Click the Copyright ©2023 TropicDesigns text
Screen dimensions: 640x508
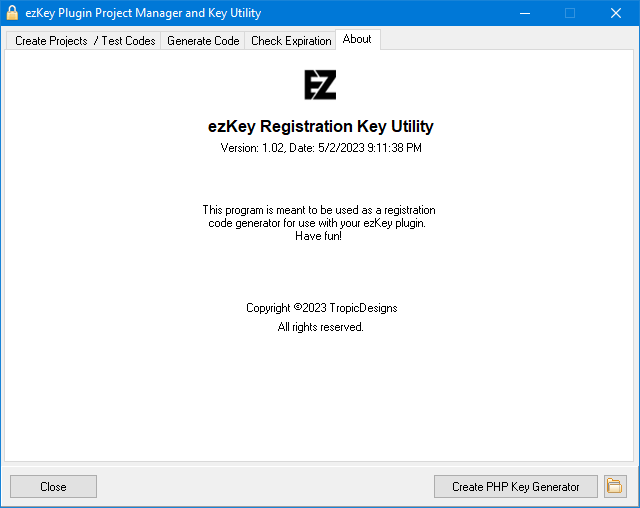click(x=322, y=308)
